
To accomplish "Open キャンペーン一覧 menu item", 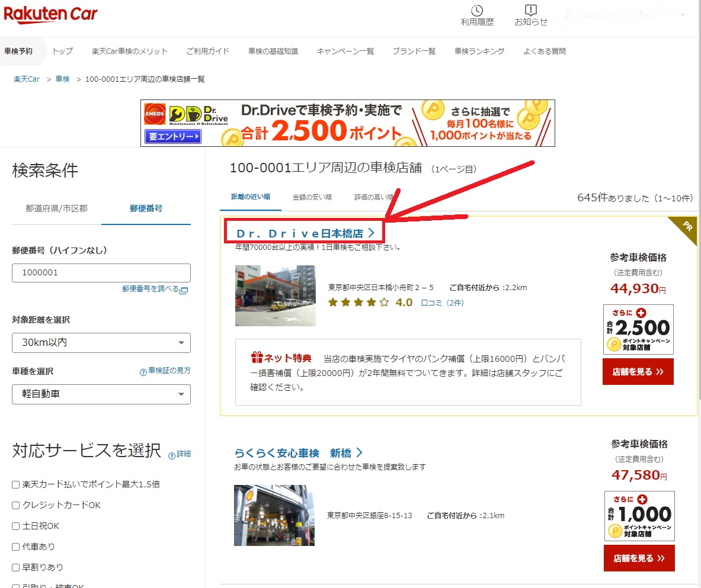I will pyautogui.click(x=345, y=51).
